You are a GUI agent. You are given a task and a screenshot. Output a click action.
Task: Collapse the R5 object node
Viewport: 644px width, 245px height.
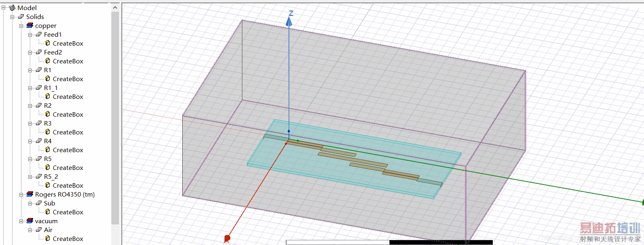(x=30, y=159)
